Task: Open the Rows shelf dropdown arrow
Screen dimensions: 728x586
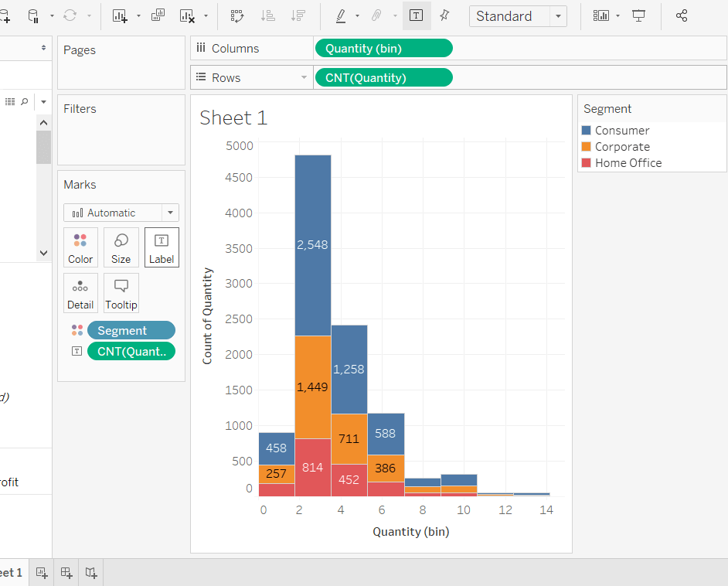Action: [x=304, y=77]
